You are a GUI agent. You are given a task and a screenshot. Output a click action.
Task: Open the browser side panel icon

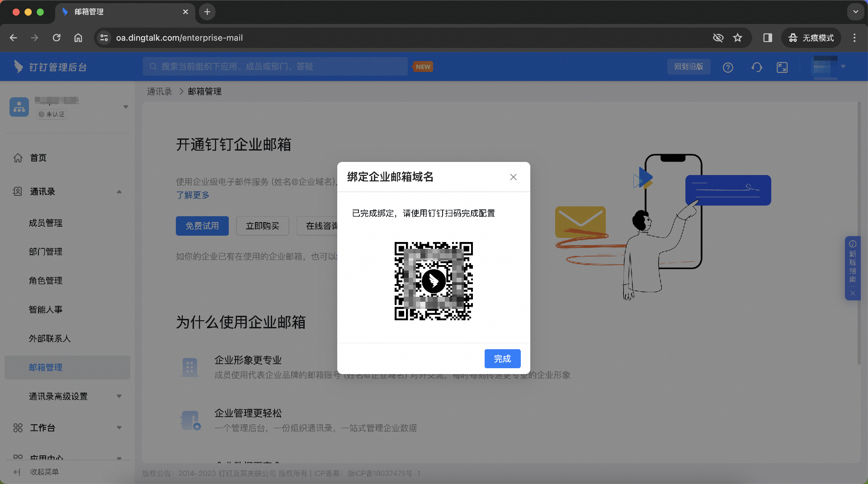tap(768, 38)
